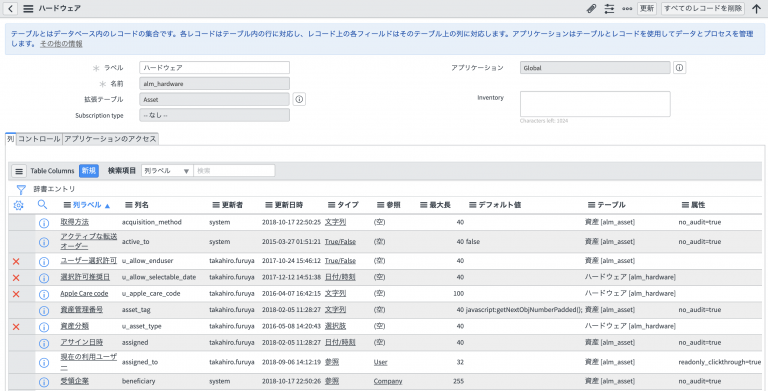Click the 辞書エントリ breadcrumb
The height and width of the screenshot is (391, 768).
pos(54,189)
